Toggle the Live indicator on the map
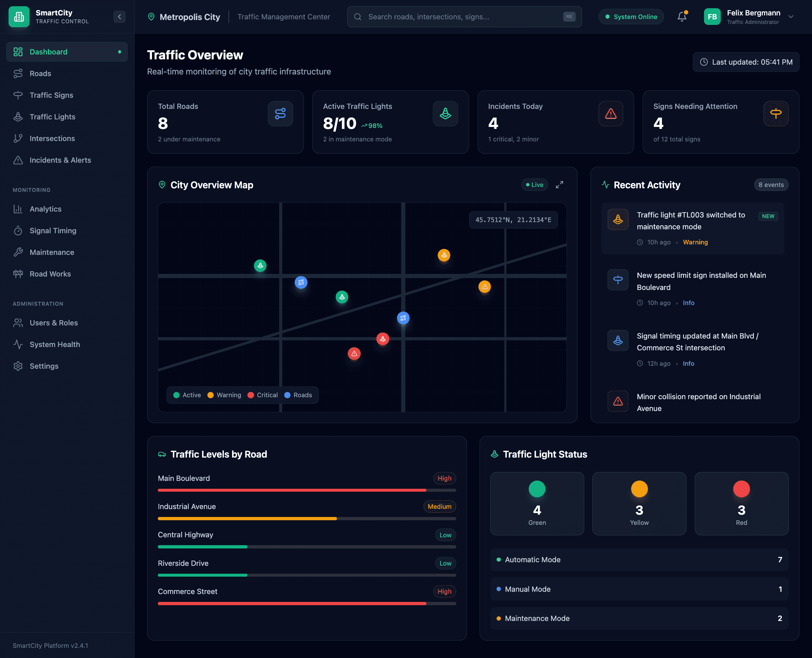Viewport: 812px width, 658px height. point(535,185)
